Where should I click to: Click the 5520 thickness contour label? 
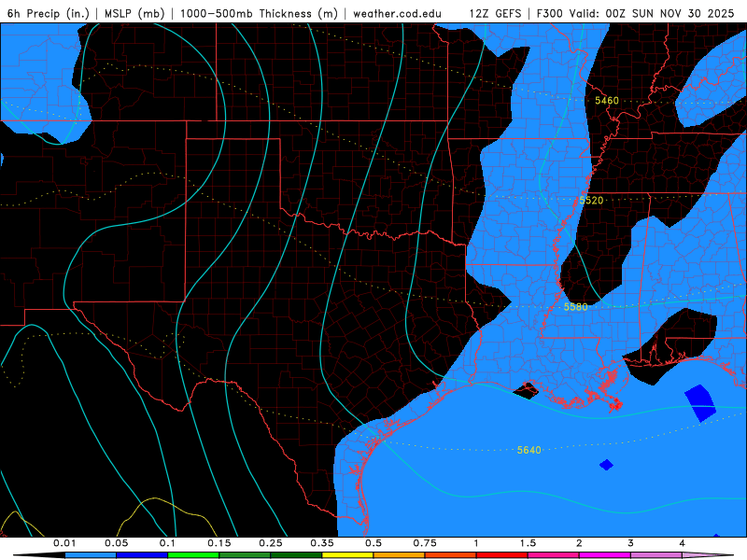pos(591,201)
